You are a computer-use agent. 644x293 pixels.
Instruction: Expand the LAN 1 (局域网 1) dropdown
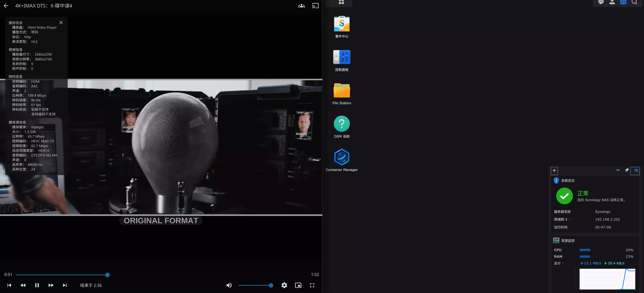(x=570, y=219)
